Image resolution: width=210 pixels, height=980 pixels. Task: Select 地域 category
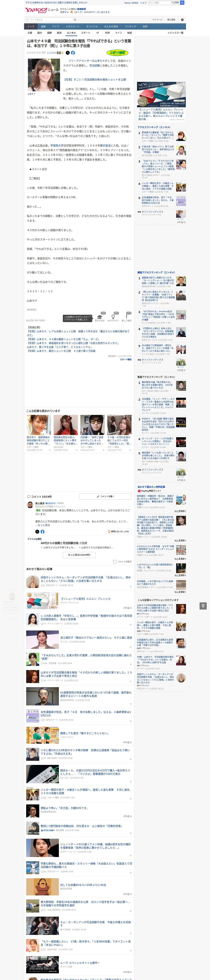click(x=129, y=33)
